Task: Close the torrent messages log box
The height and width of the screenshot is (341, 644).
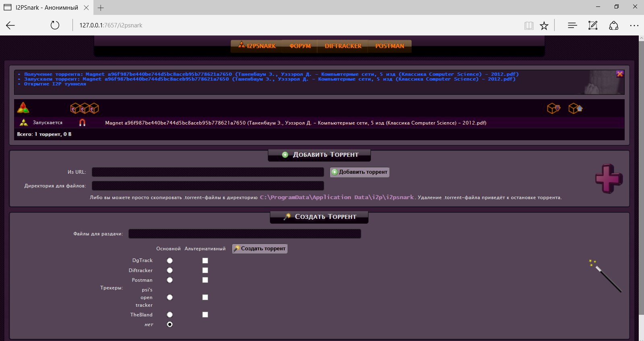Action: 620,74
